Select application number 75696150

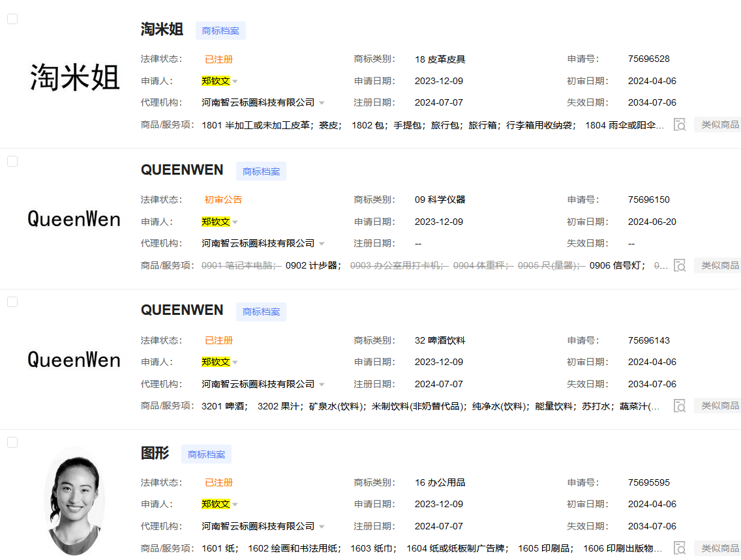pyautogui.click(x=649, y=199)
